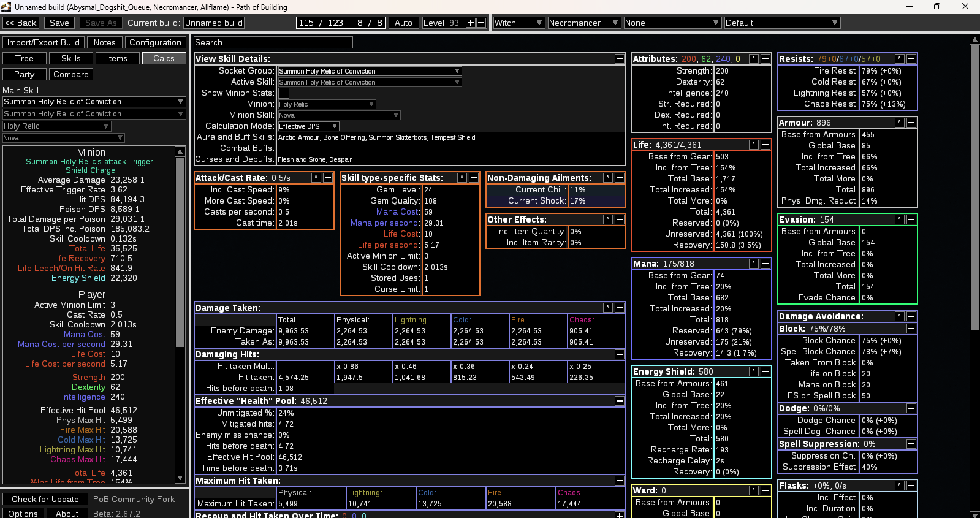The height and width of the screenshot is (518, 980).
Task: Decrease character level with minus button
Action: coord(481,23)
